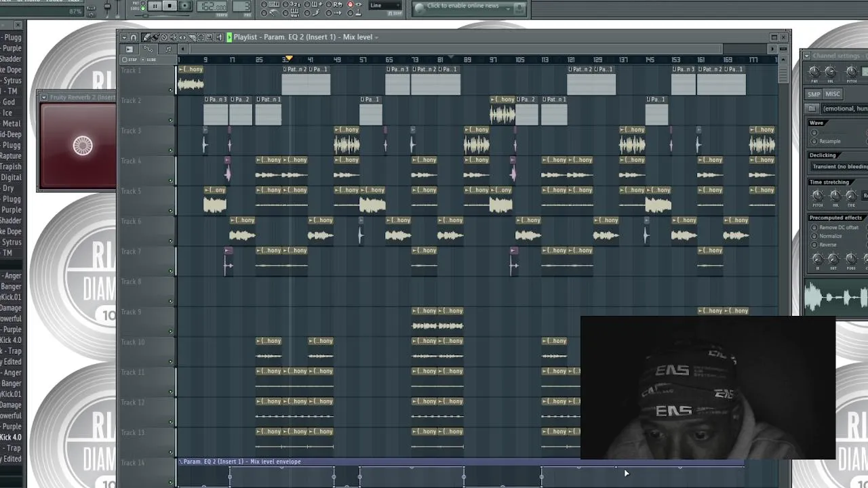This screenshot has width=868, height=488.
Task: Click the sample waveform preview
Action: tap(835, 297)
